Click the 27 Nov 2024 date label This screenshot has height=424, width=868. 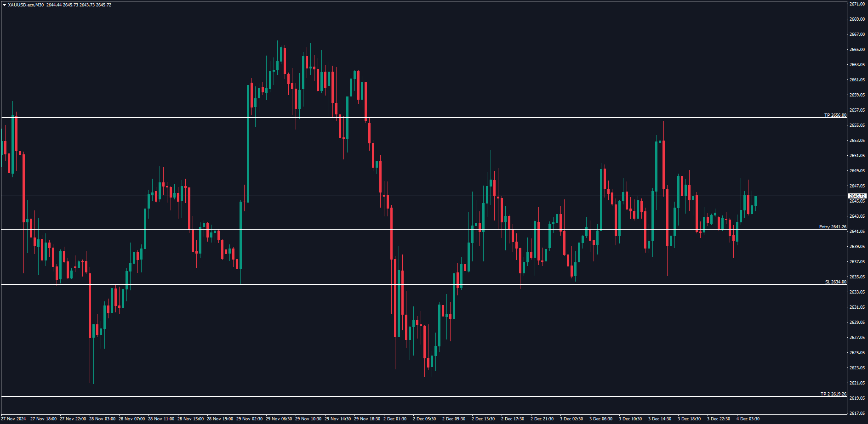[x=14, y=419]
